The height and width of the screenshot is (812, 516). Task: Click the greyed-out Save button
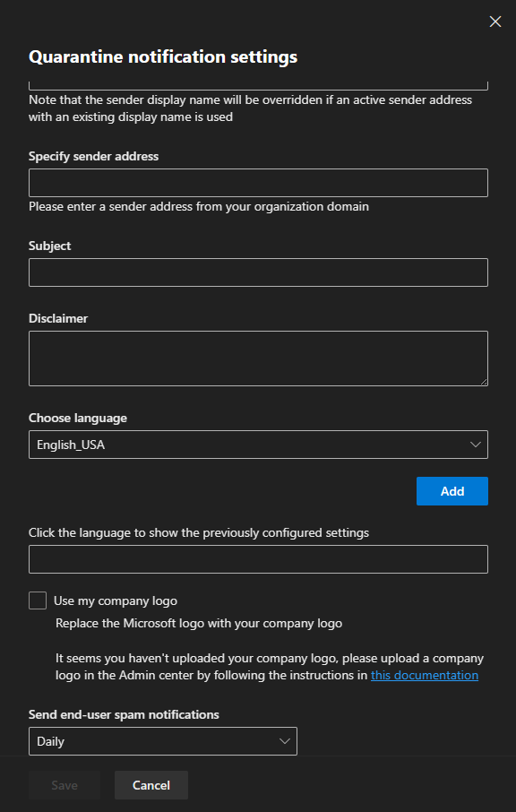pyautogui.click(x=64, y=785)
